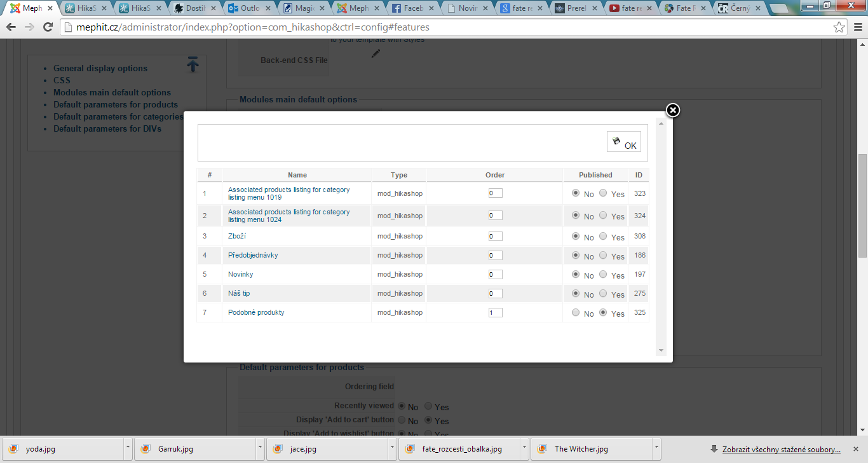Edit the Back-end CSS File with pencil
The image size is (868, 463).
coord(376,54)
